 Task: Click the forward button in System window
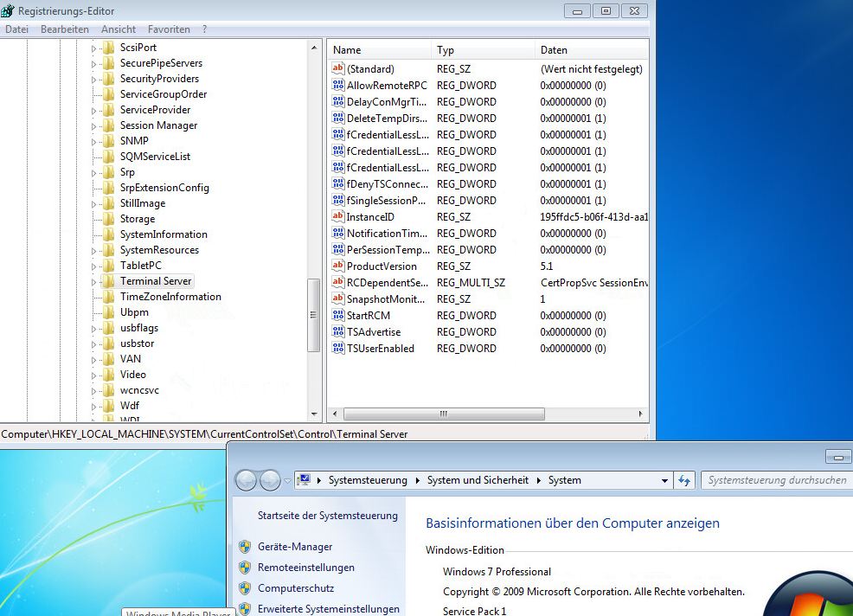271,480
